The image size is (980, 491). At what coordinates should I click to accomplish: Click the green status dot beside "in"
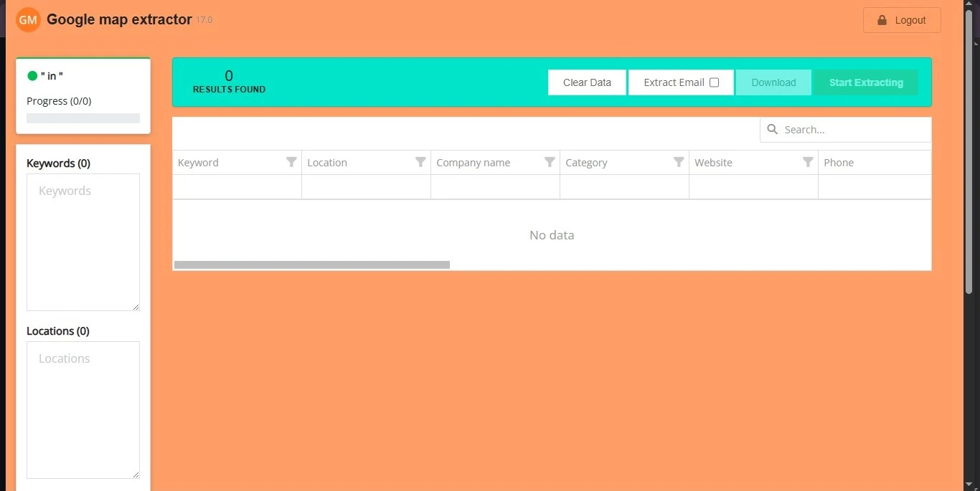coord(32,76)
